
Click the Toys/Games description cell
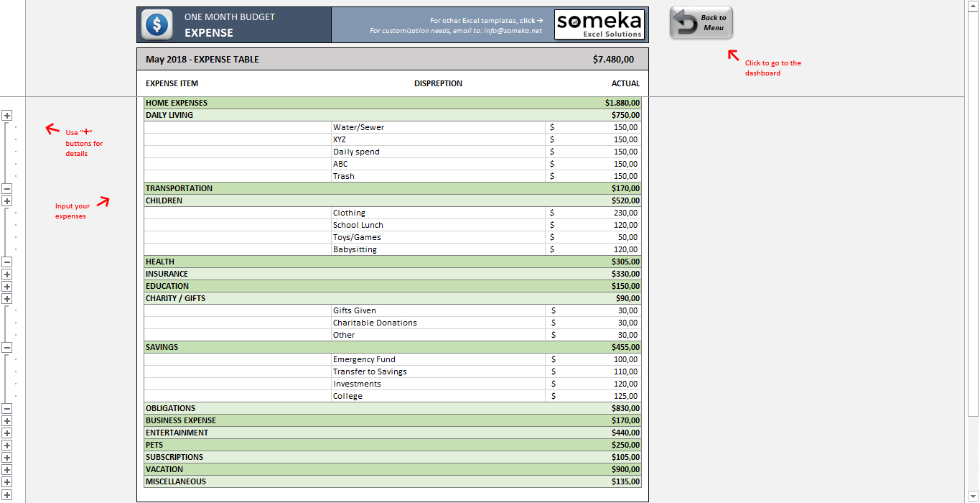coord(438,237)
